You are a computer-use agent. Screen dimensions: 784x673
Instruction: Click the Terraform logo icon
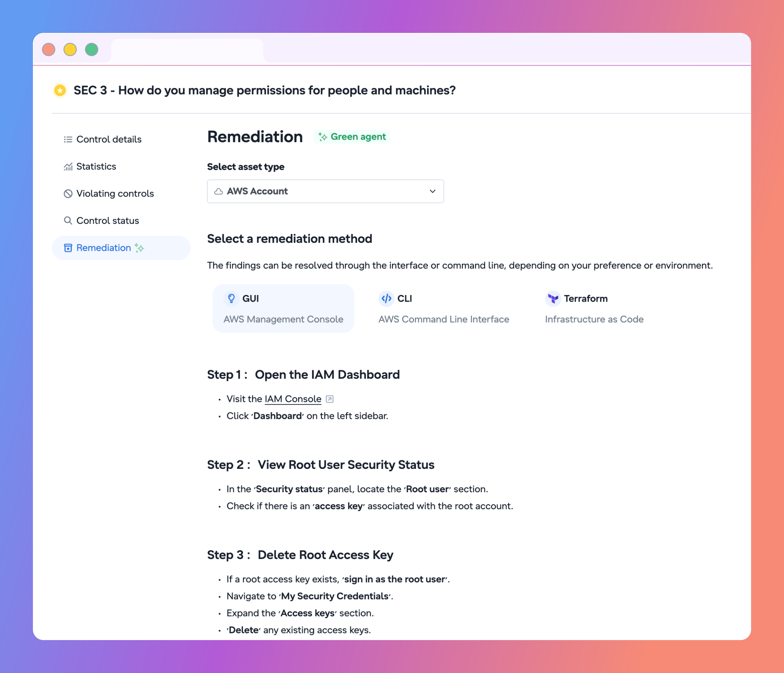tap(553, 299)
